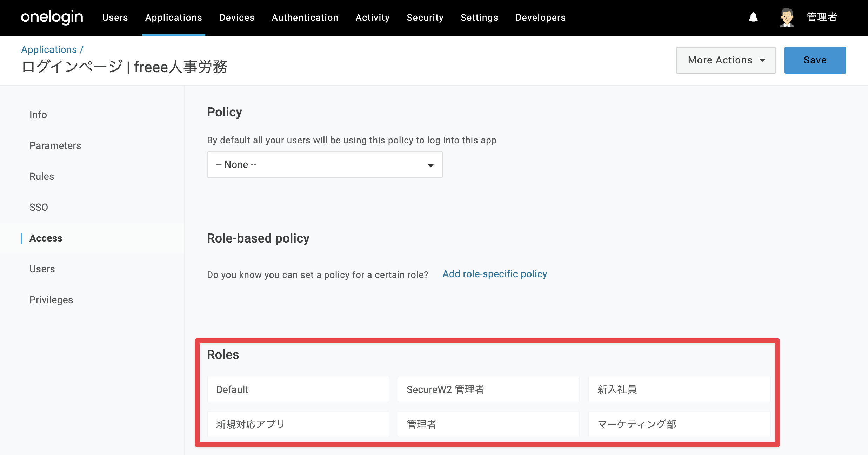Open the Activity top menu
Viewport: 868px width, 455px height.
click(373, 18)
